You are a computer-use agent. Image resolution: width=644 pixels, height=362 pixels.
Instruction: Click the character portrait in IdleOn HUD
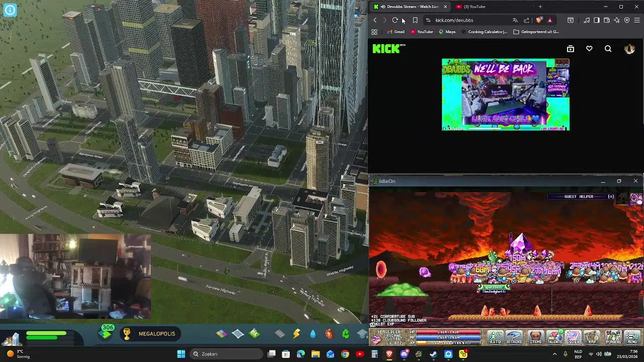click(x=376, y=339)
